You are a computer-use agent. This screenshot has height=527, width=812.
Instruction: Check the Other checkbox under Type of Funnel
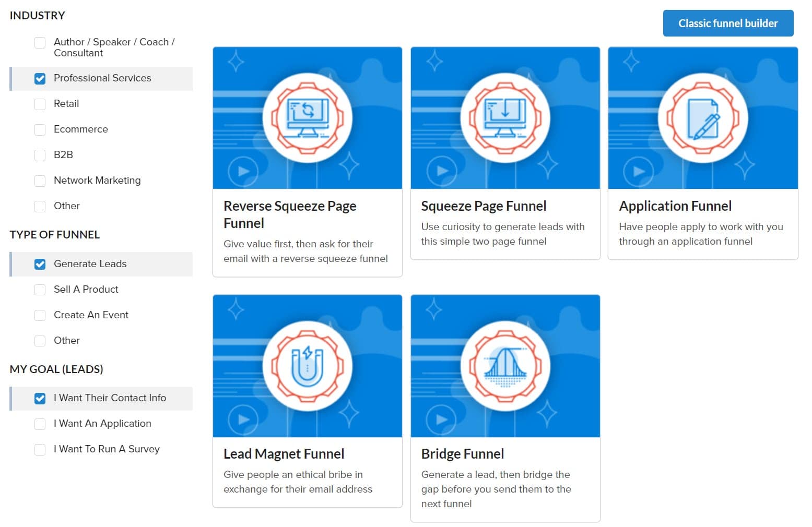(x=40, y=341)
